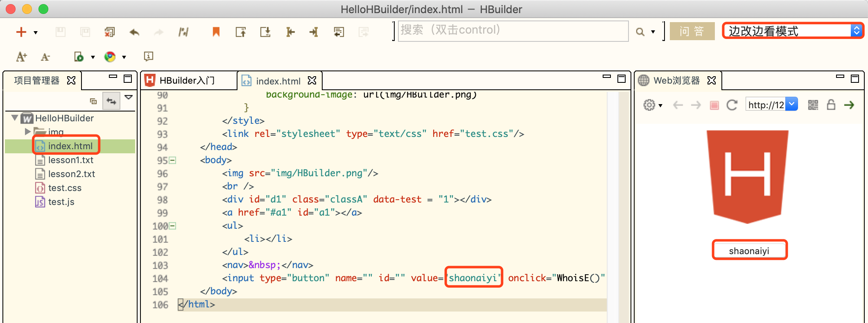Viewport: 868px width, 323px height.
Task: Collapse the body fold at line 95
Action: pos(173,160)
